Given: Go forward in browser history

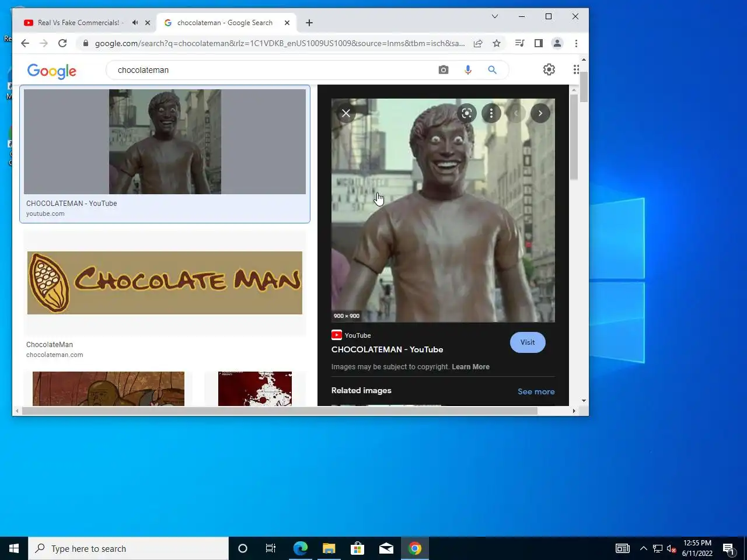Looking at the screenshot, I should point(44,43).
